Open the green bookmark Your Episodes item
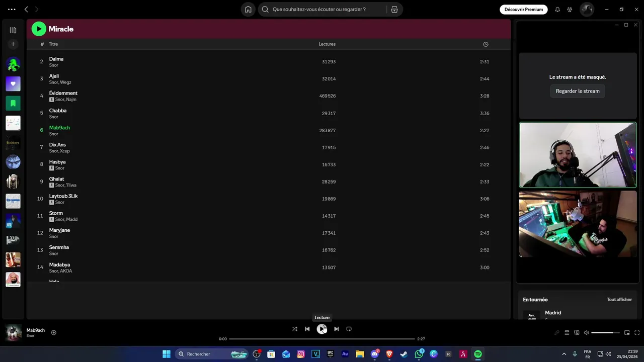The height and width of the screenshot is (362, 644). click(x=13, y=103)
